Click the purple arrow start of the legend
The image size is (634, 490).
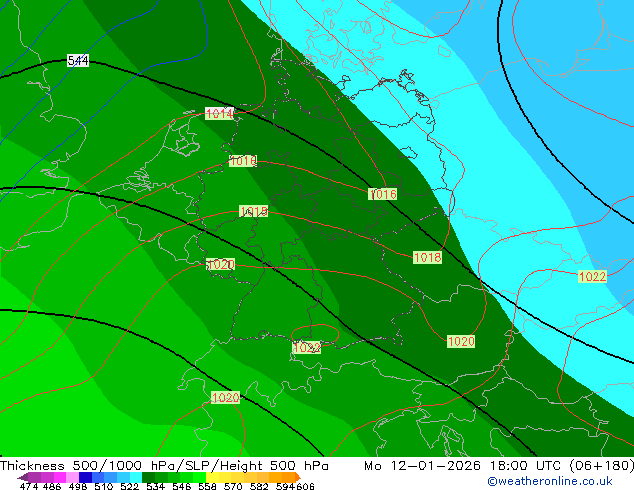click(23, 477)
